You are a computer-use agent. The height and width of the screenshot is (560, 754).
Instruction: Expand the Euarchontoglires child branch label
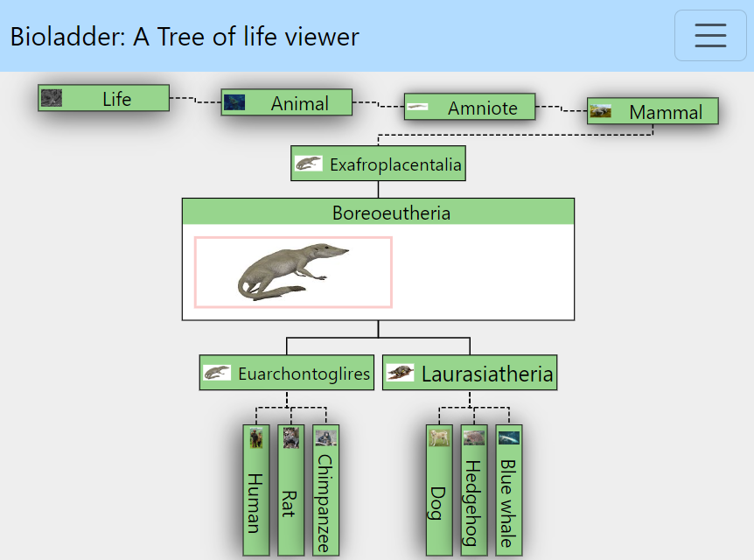(x=304, y=374)
